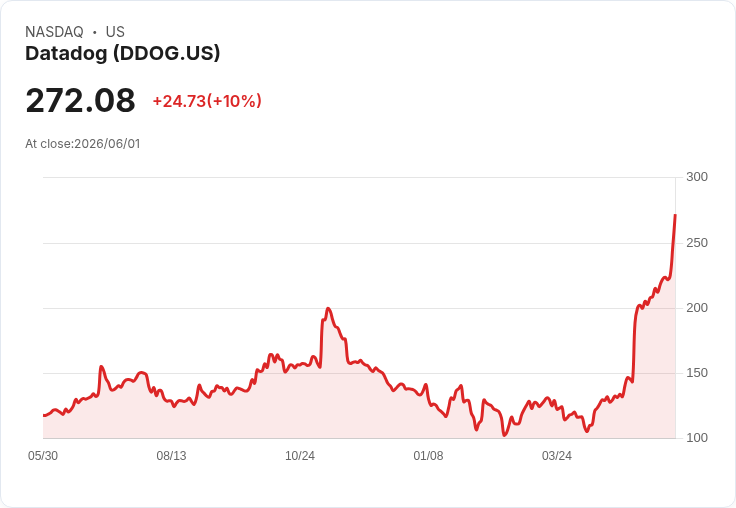Viewport: 736px width, 508px height.
Task: Click the 01/08 date axis label
Action: tap(428, 456)
